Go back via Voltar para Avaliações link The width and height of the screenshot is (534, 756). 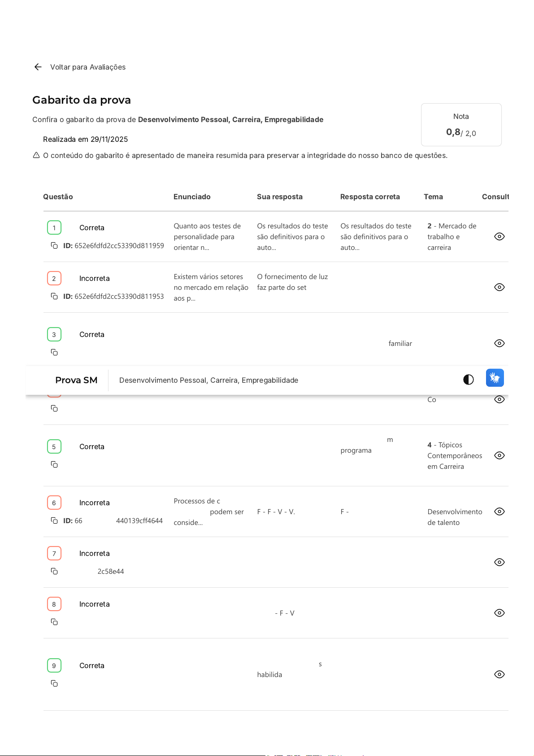point(88,67)
